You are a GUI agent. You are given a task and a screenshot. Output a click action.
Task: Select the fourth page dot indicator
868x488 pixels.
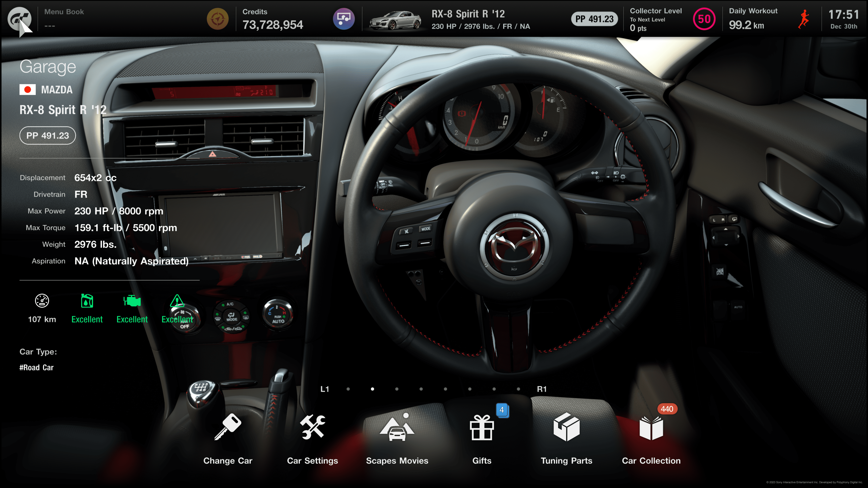(421, 389)
